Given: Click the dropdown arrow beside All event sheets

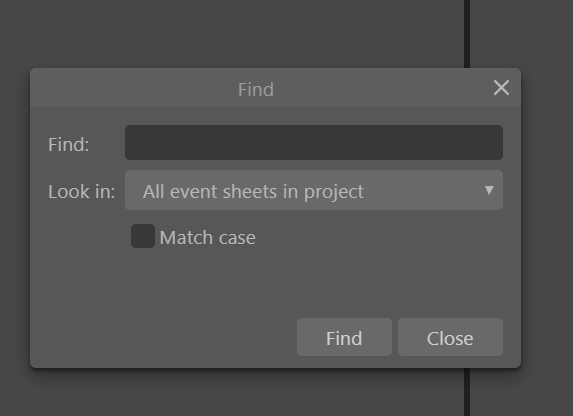Looking at the screenshot, I should point(489,190).
